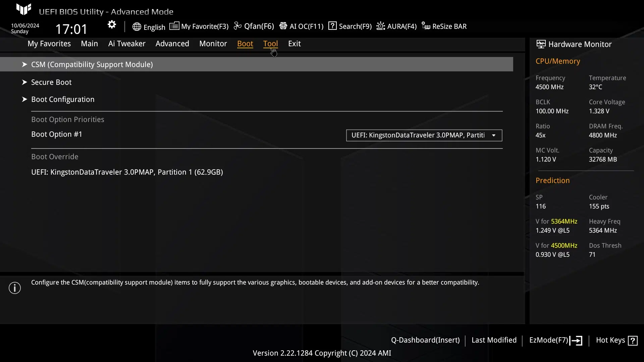Viewport: 644px width, 362px height.
Task: Click the ReSize BAR icon
Action: click(426, 26)
